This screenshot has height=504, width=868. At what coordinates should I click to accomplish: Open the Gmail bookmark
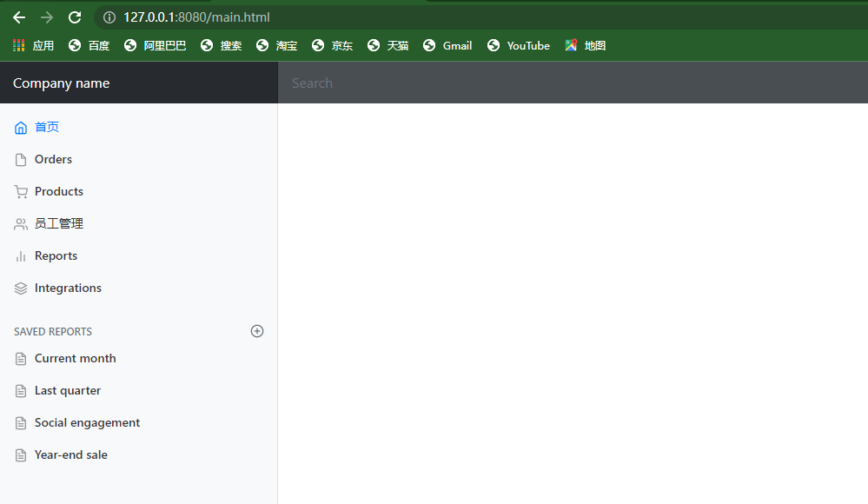(447, 45)
